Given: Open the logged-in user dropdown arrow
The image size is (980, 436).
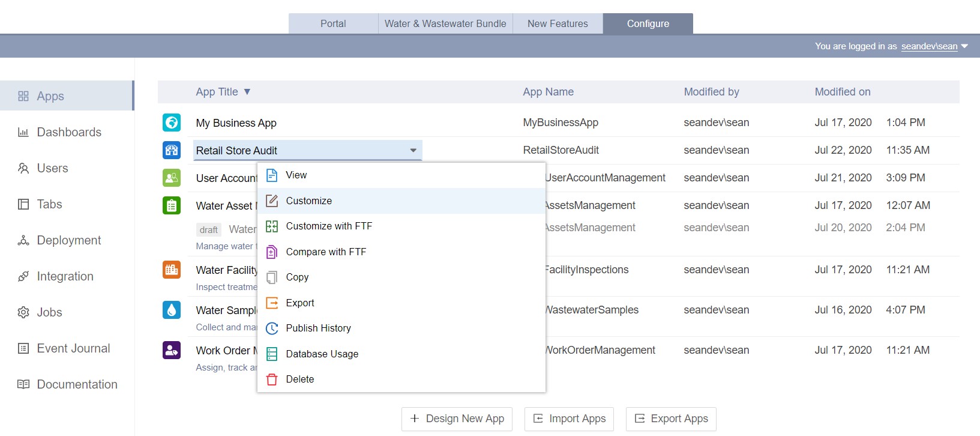Looking at the screenshot, I should [965, 46].
